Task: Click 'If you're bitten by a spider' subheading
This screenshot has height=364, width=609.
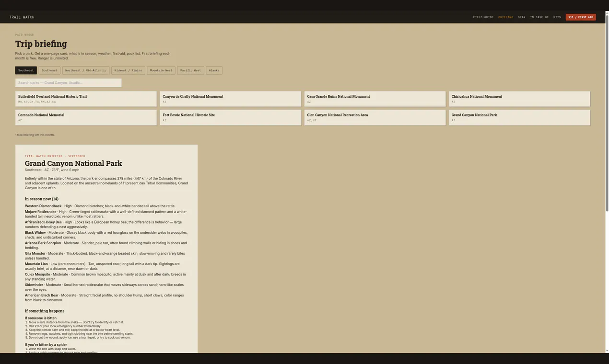Action: pyautogui.click(x=46, y=345)
